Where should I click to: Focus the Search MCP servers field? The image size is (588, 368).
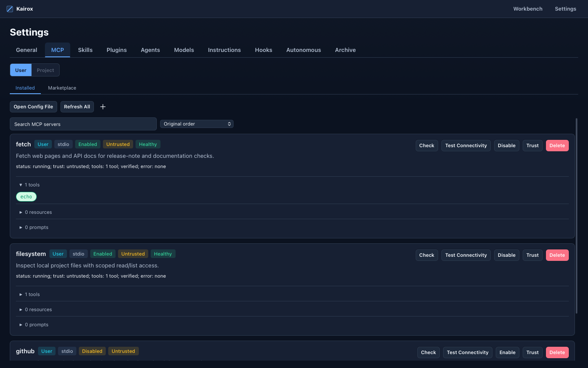click(x=83, y=124)
